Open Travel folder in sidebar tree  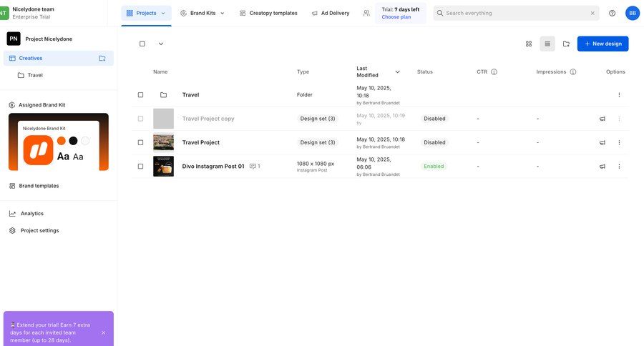click(x=30, y=75)
